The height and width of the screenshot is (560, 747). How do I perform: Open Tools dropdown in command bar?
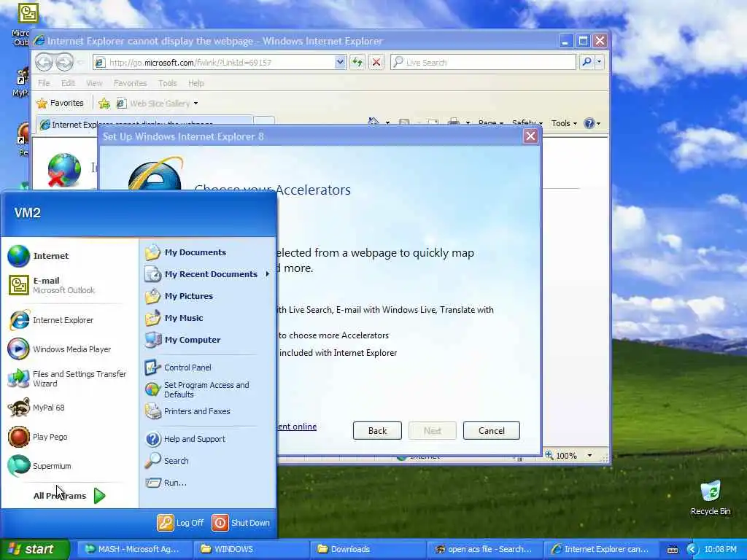[x=564, y=123]
